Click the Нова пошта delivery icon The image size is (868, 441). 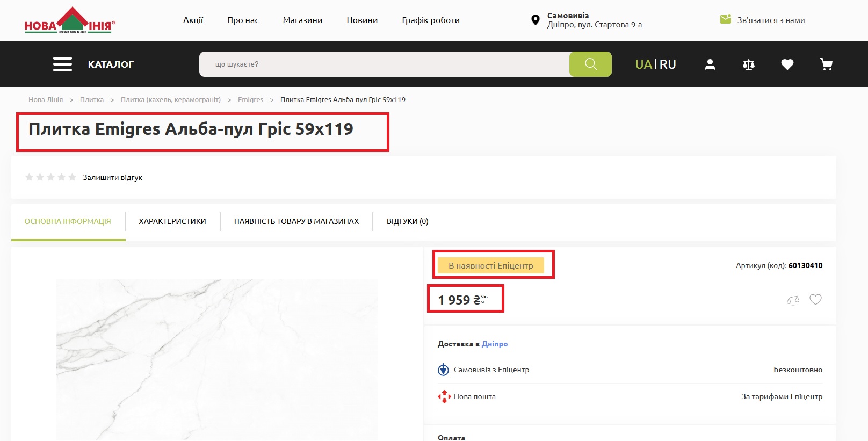[444, 396]
